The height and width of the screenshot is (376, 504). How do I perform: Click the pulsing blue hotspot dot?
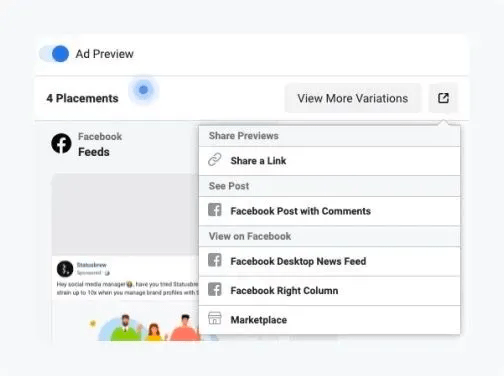[x=143, y=90]
